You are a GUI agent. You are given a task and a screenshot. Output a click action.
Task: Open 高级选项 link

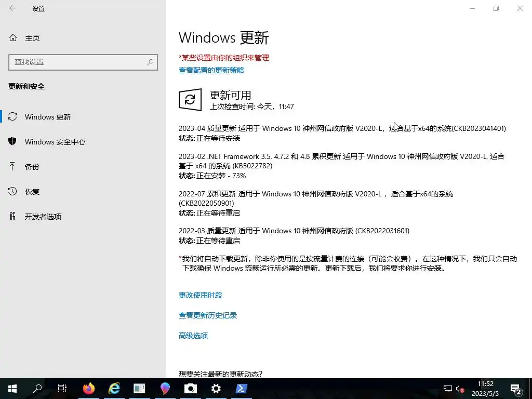(193, 336)
